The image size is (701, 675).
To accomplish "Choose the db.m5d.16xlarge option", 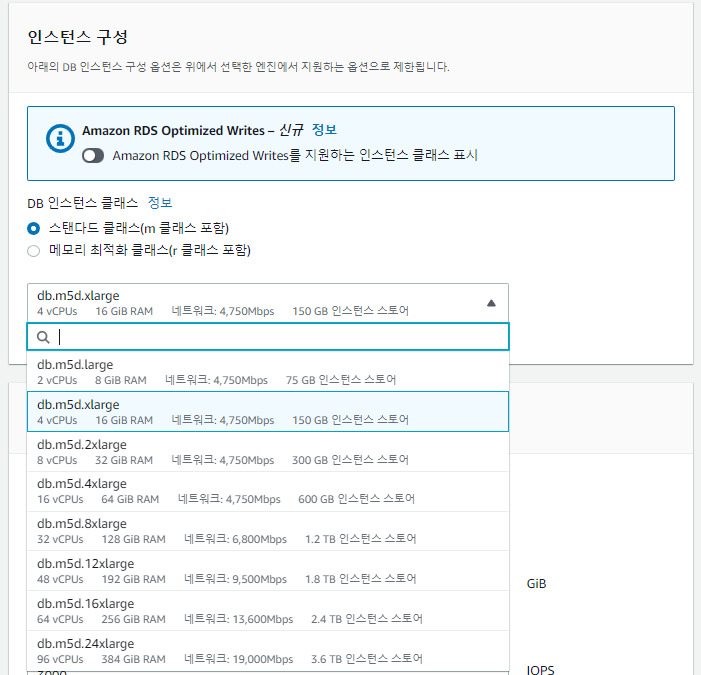I will click(268, 611).
